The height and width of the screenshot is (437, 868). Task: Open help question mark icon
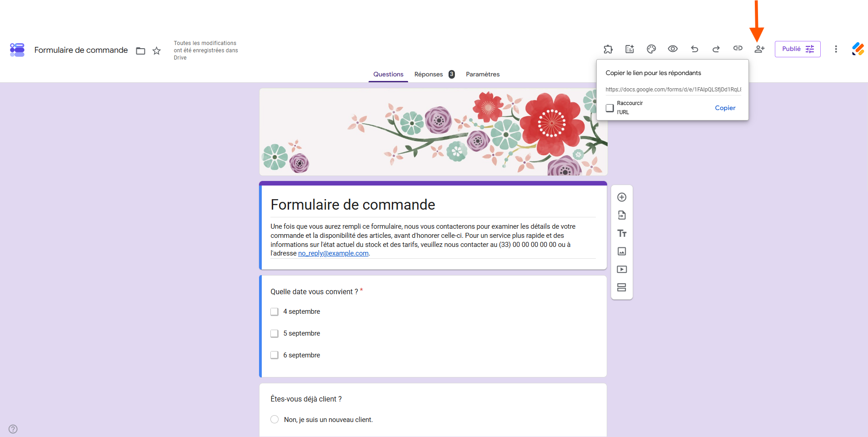[13, 429]
